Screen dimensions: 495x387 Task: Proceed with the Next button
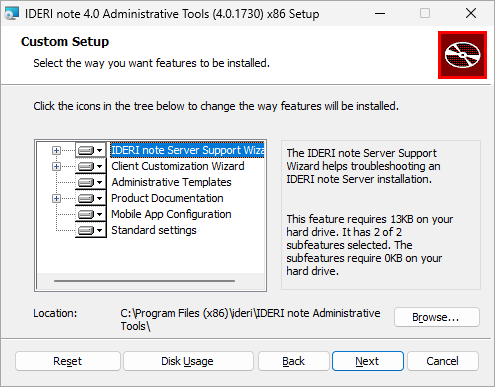(x=368, y=361)
